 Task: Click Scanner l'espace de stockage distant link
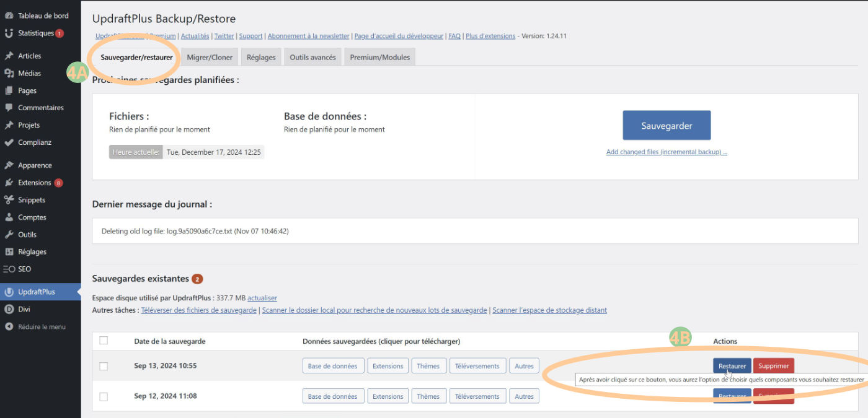coord(550,310)
